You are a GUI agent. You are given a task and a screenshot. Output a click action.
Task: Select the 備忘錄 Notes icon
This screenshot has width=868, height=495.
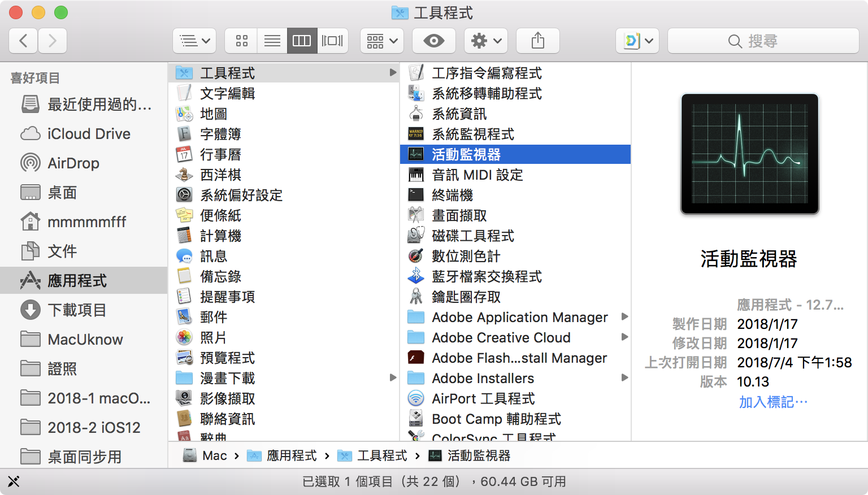pos(184,276)
